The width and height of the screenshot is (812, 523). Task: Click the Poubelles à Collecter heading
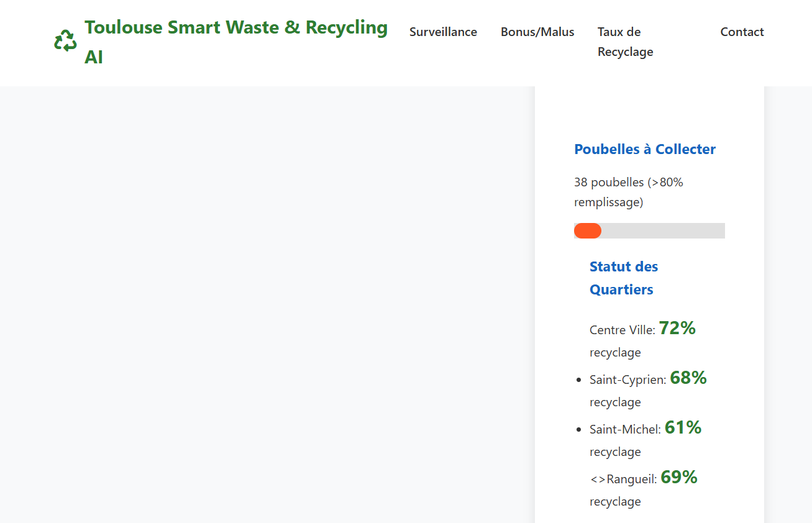click(645, 149)
